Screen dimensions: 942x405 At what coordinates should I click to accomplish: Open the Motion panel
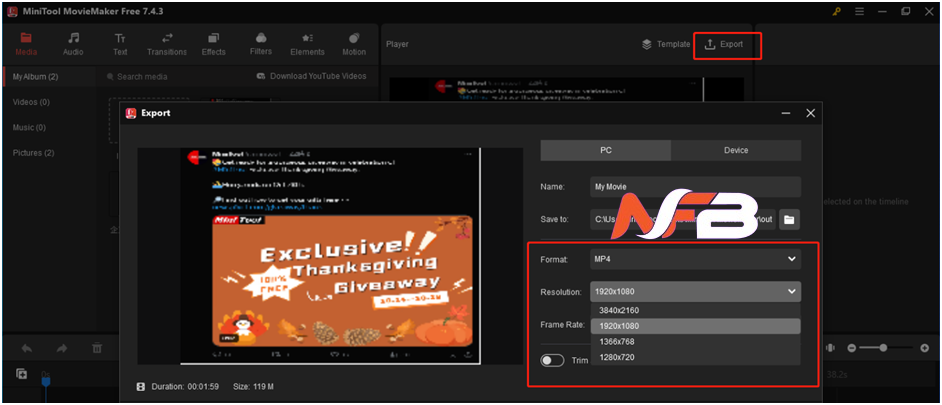(x=354, y=44)
